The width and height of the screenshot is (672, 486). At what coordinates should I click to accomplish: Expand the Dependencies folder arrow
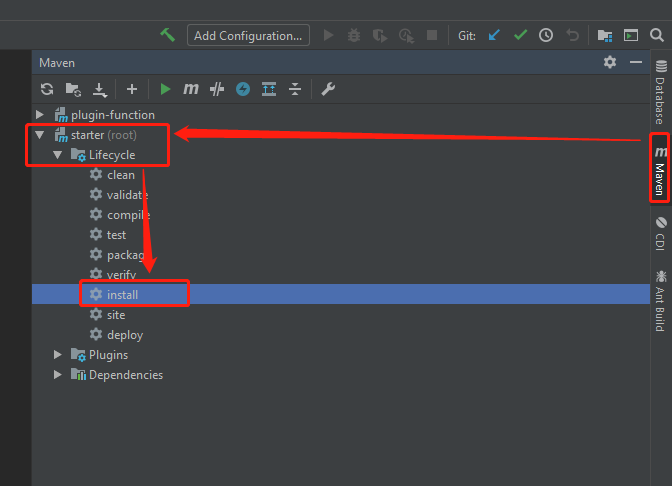[x=57, y=375]
